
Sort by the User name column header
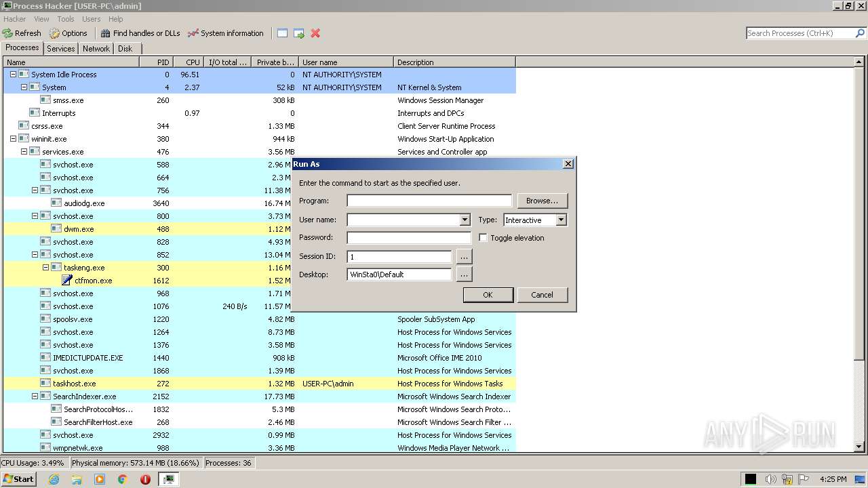pos(346,62)
